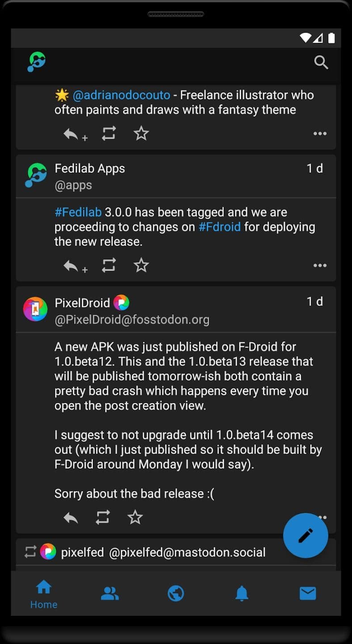Boost the PixelDroid beta release post
This screenshot has width=352, height=644.
click(103, 517)
